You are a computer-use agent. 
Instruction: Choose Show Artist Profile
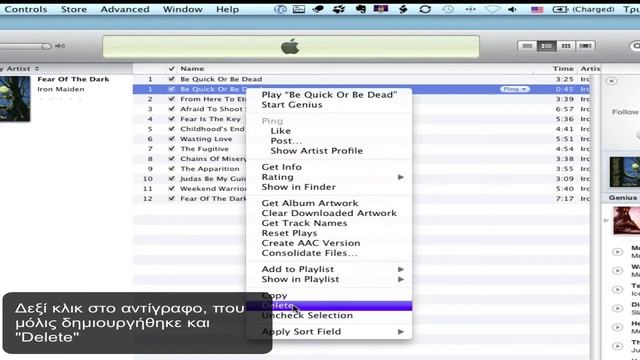[x=329, y=151]
